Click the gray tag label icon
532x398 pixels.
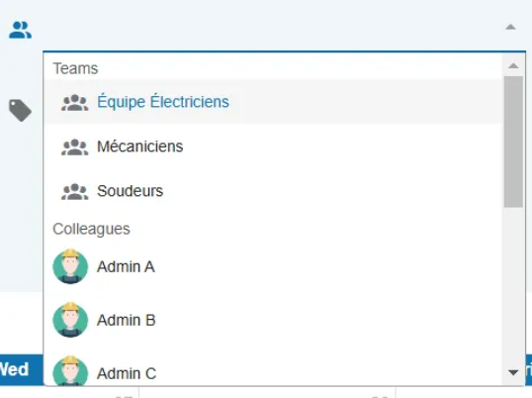point(20,110)
